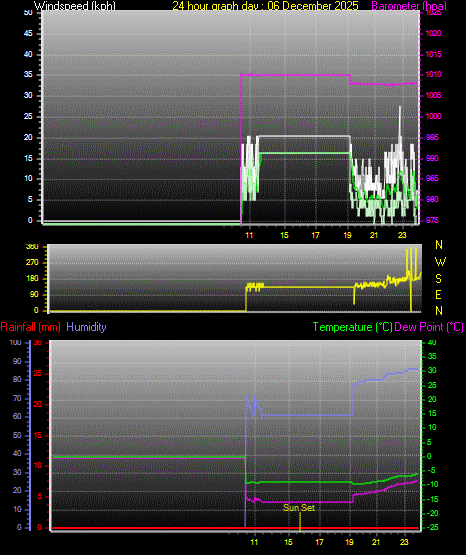This screenshot has width=466, height=555.
Task: Click hour label "23" under windspeed graph
Action: 402,235
